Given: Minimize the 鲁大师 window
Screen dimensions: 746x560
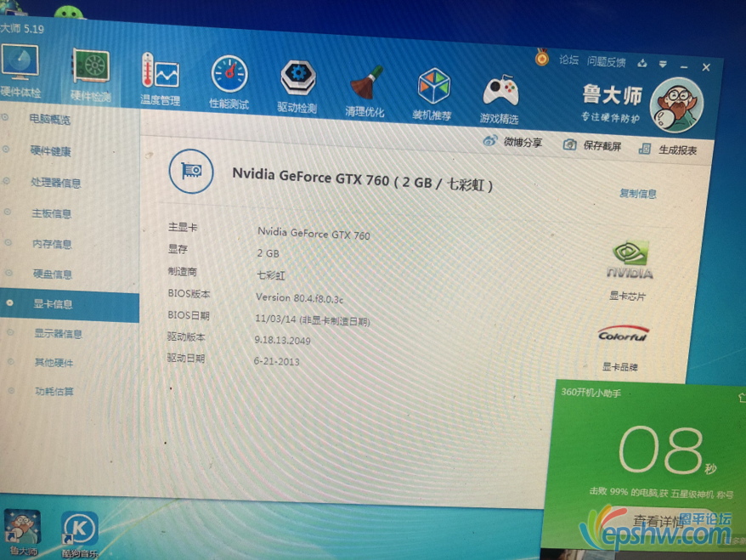Looking at the screenshot, I should pos(684,67).
